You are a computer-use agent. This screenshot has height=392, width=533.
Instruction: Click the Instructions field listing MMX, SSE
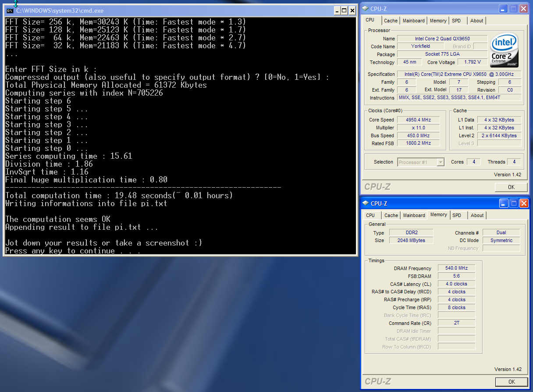pyautogui.click(x=459, y=98)
